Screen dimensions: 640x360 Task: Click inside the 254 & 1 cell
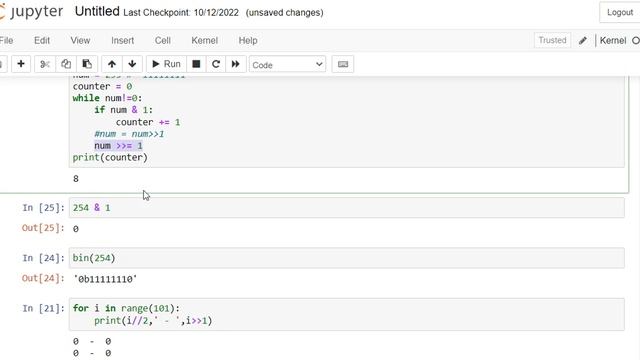pos(347,208)
